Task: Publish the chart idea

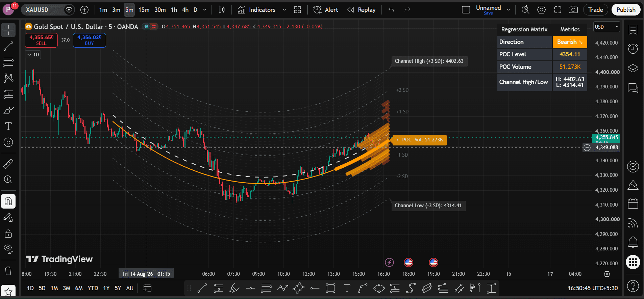Action: (x=626, y=10)
